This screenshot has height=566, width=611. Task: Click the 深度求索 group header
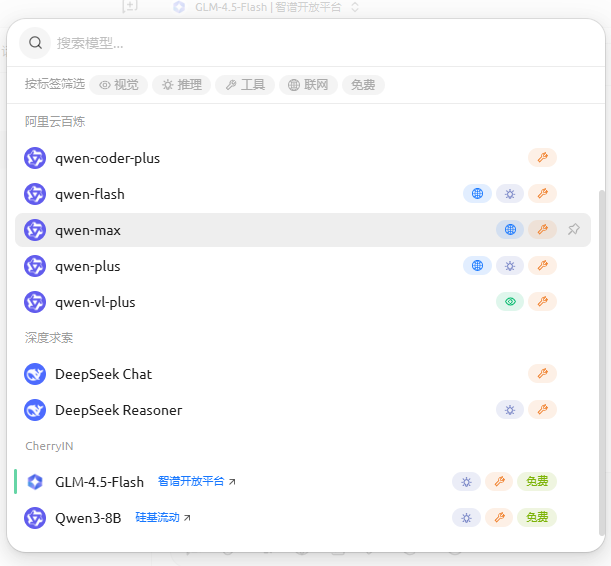49,337
